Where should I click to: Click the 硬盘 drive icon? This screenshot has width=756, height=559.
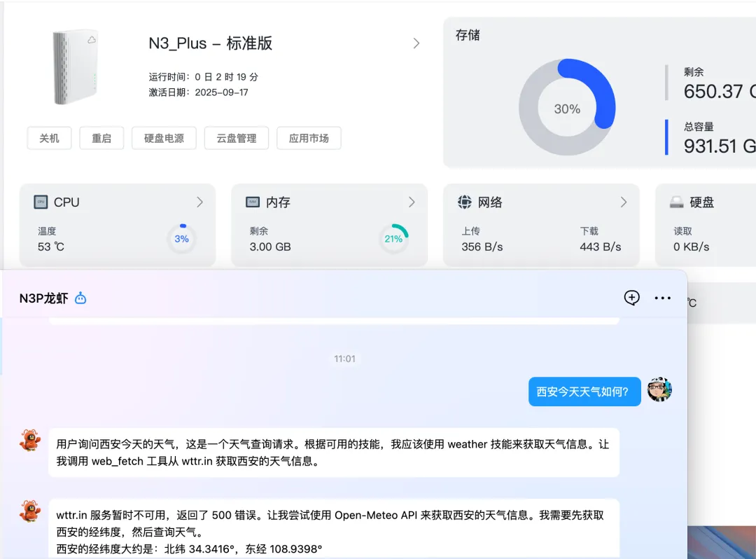pos(676,202)
